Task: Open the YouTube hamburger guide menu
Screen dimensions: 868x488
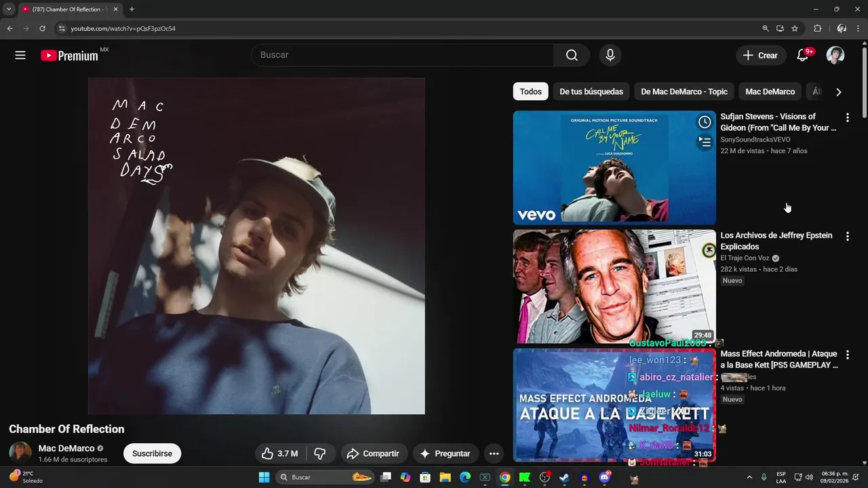Action: point(20,55)
